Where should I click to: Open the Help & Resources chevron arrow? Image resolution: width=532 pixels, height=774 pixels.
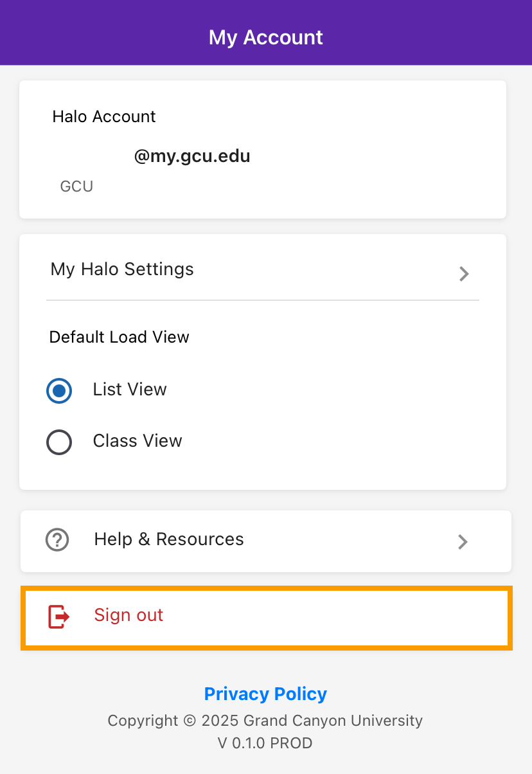pyautogui.click(x=463, y=542)
